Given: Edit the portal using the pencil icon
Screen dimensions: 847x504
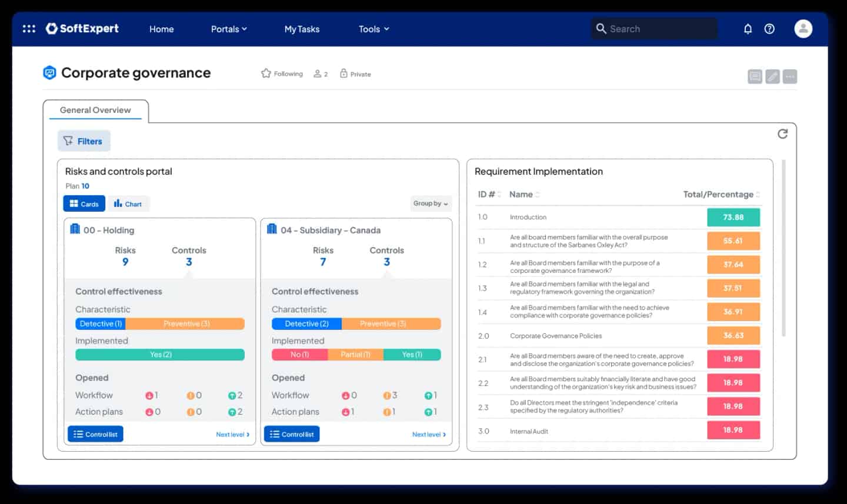Looking at the screenshot, I should 772,76.
